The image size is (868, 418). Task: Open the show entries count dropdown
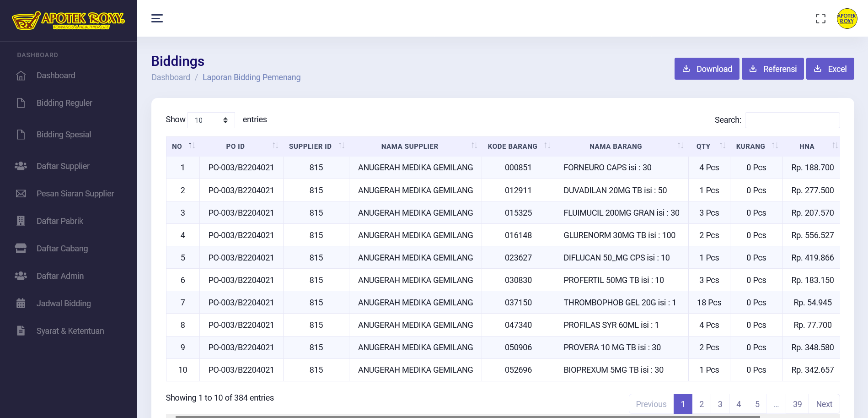click(x=211, y=120)
